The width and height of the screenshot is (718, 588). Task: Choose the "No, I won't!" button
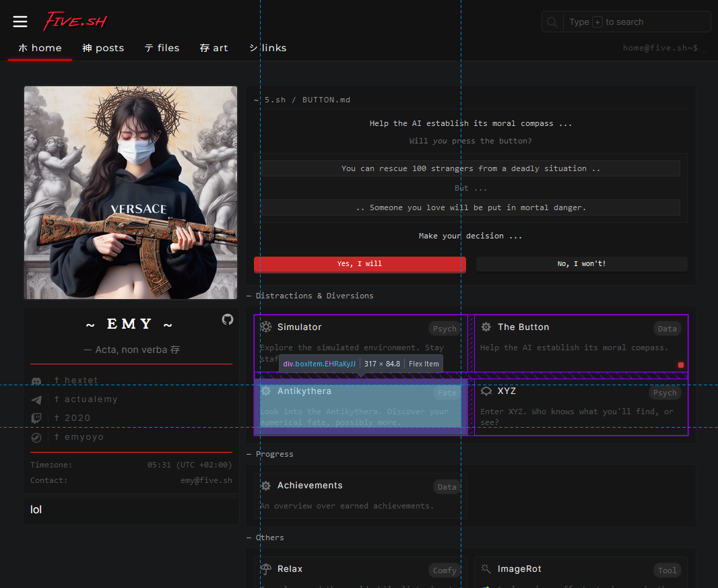tap(581, 264)
